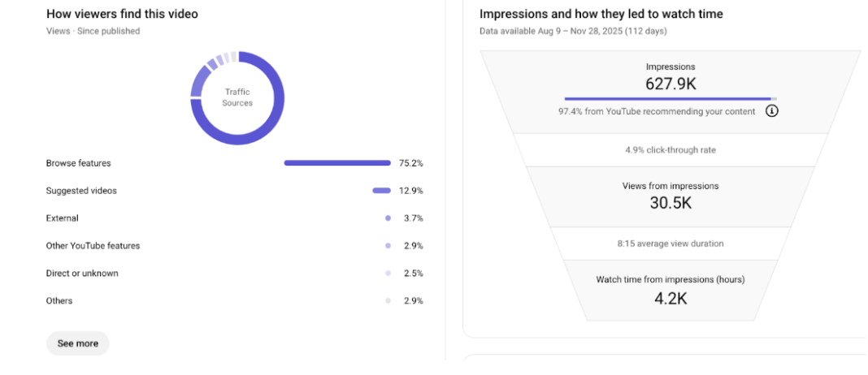Click the Traffic Sources donut chart

click(237, 98)
